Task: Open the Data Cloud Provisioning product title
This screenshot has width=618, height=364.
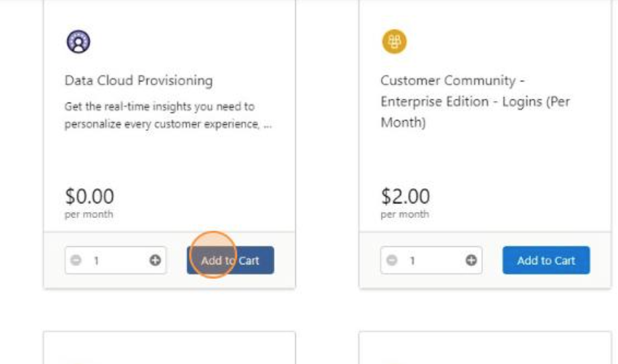Action: click(x=139, y=81)
